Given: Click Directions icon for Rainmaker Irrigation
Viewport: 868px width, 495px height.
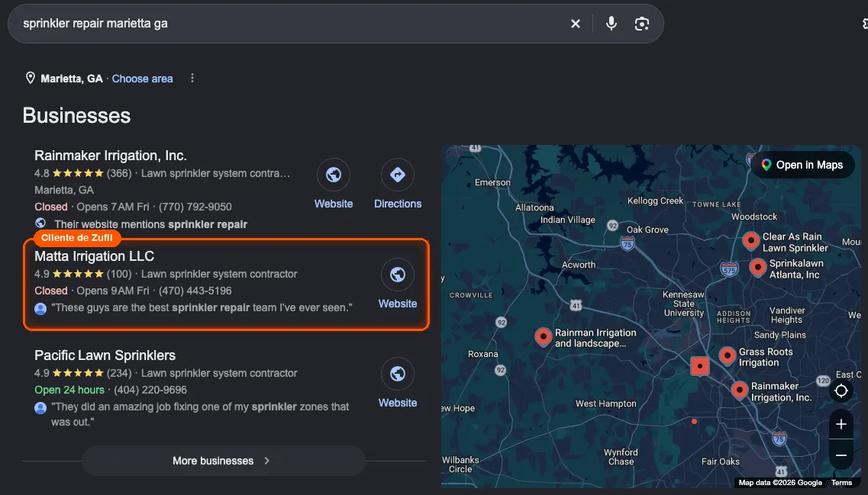Looking at the screenshot, I should point(398,175).
